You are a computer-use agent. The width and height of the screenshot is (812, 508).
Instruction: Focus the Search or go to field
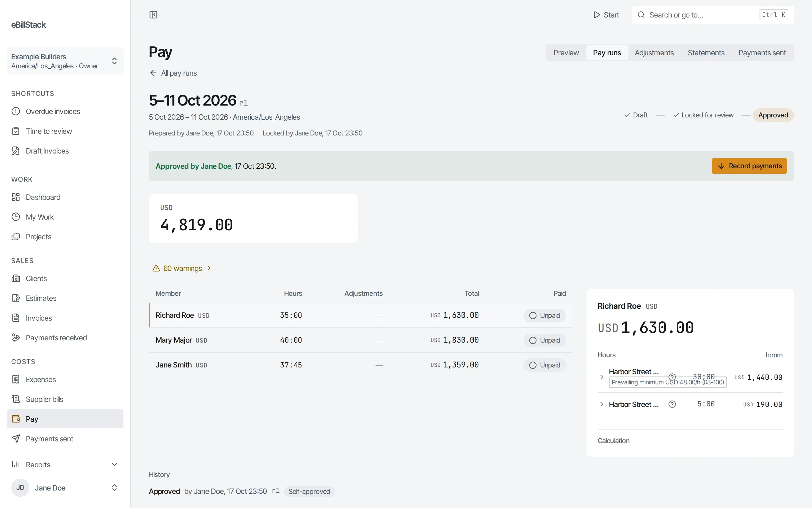click(x=712, y=15)
